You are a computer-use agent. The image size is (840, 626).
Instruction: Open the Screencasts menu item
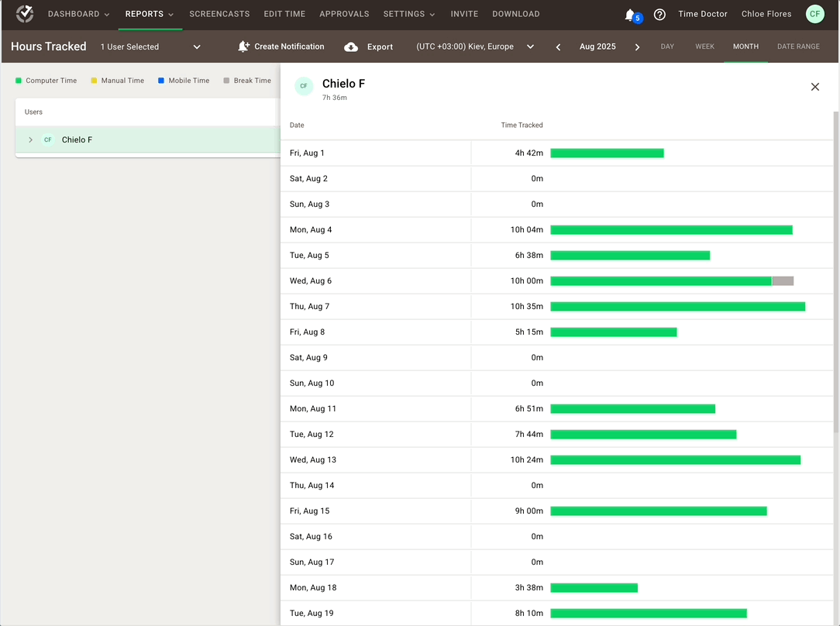pyautogui.click(x=219, y=15)
